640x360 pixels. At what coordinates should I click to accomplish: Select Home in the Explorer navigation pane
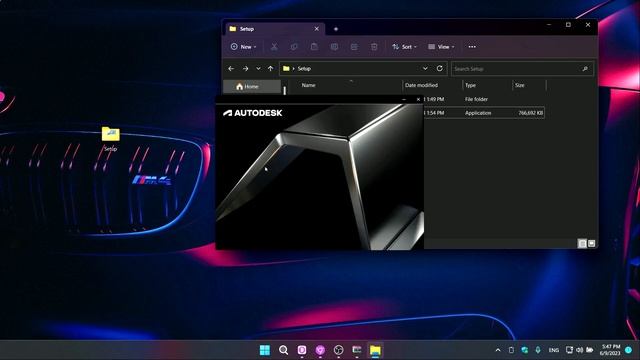252,87
